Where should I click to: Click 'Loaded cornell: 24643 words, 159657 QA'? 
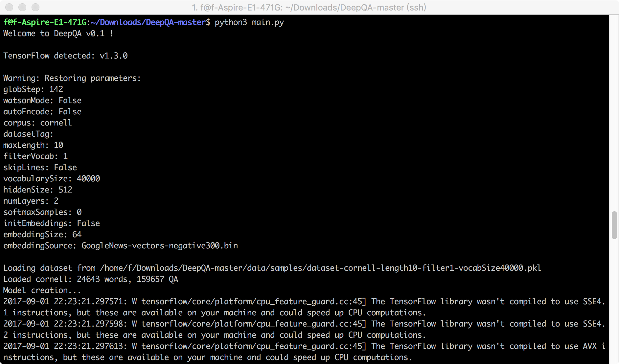(x=91, y=279)
